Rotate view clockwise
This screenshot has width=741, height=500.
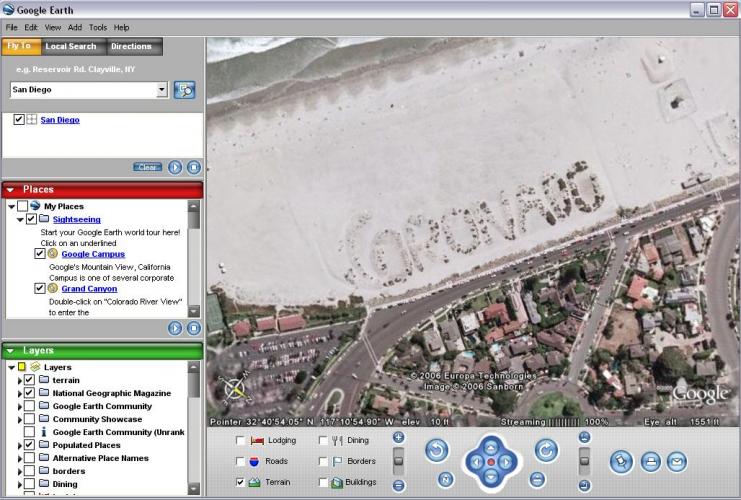[x=545, y=451]
